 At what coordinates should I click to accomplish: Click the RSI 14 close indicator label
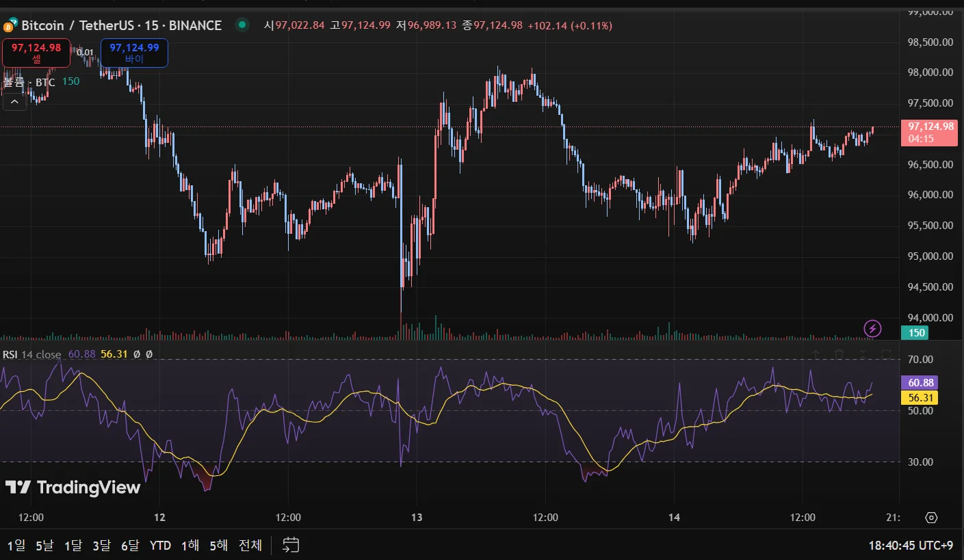point(31,354)
